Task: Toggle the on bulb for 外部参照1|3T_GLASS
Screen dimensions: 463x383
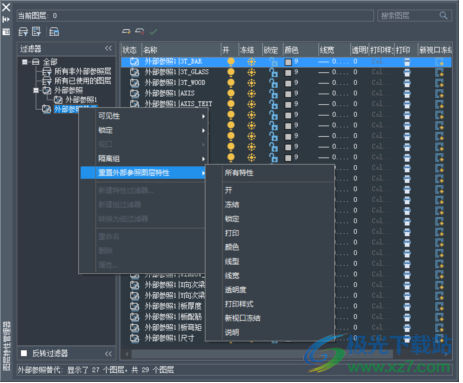Action: pyautogui.click(x=231, y=72)
